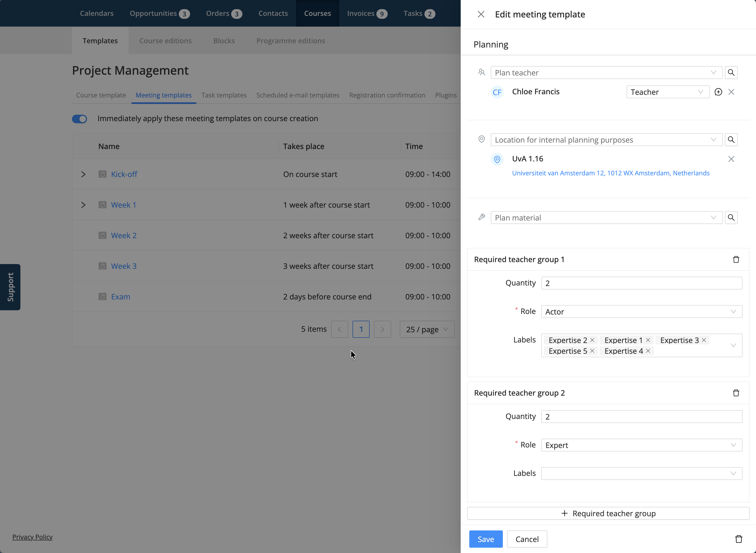Delete Required teacher group 2

(x=736, y=393)
